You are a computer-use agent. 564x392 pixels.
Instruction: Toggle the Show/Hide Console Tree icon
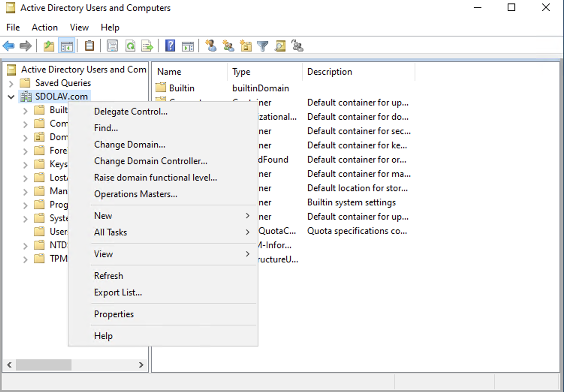point(67,46)
